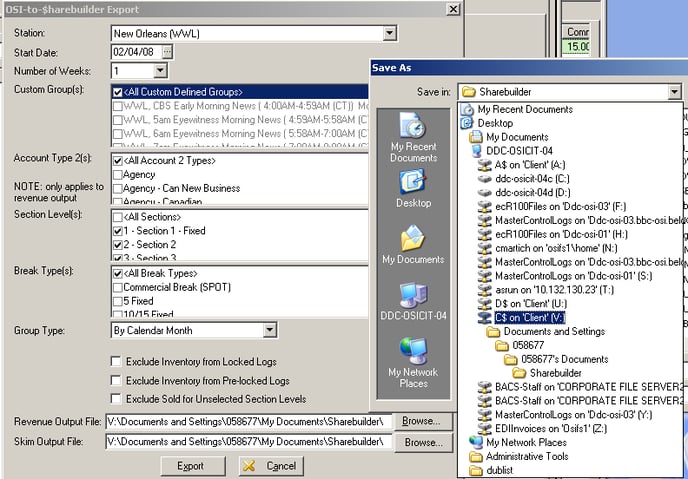
Task: Enable Exclude Inventory from Pre-locked Logs
Action: 116,380
